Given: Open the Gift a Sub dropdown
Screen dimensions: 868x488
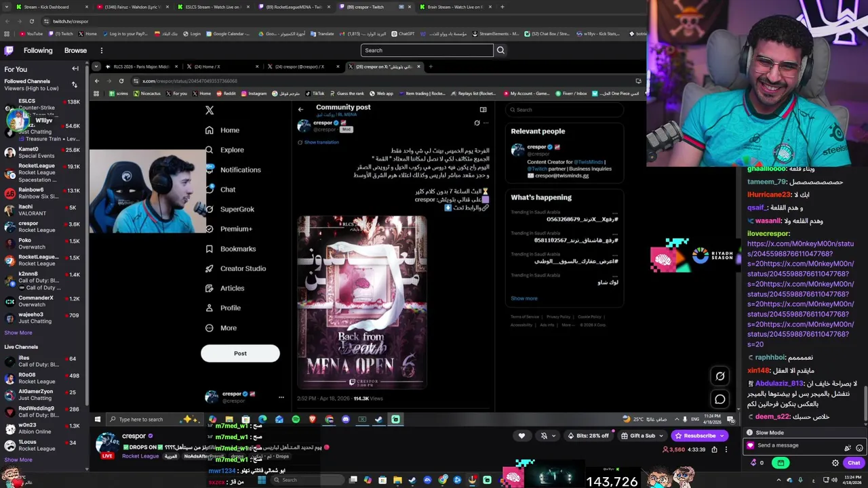Looking at the screenshot, I should tap(640, 436).
